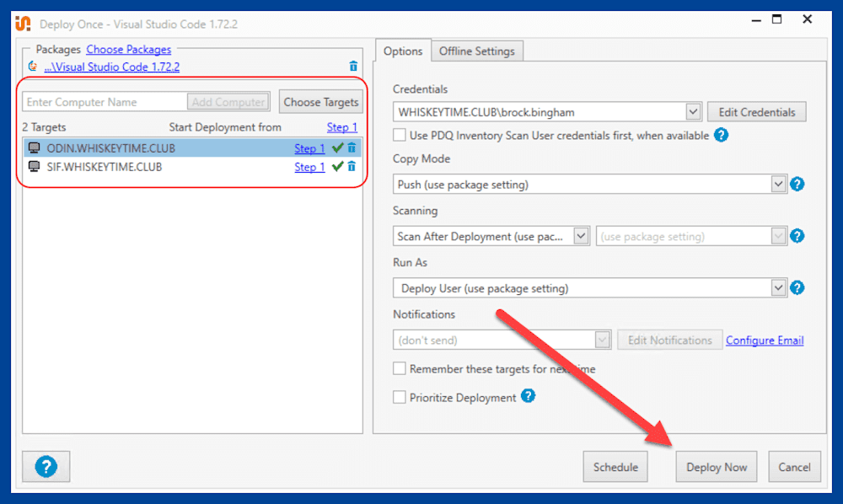Viewport: 843px width, 504px height.
Task: Delete the Visual Studio Code package trash icon
Action: coord(353,66)
